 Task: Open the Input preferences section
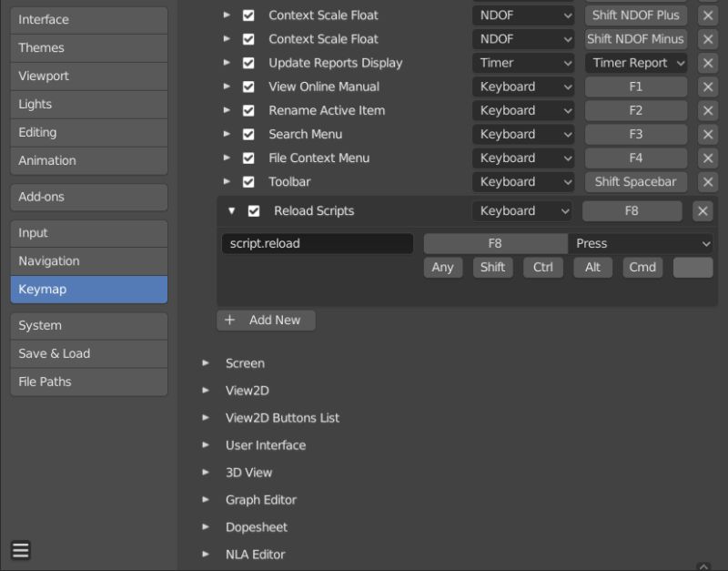tap(88, 232)
